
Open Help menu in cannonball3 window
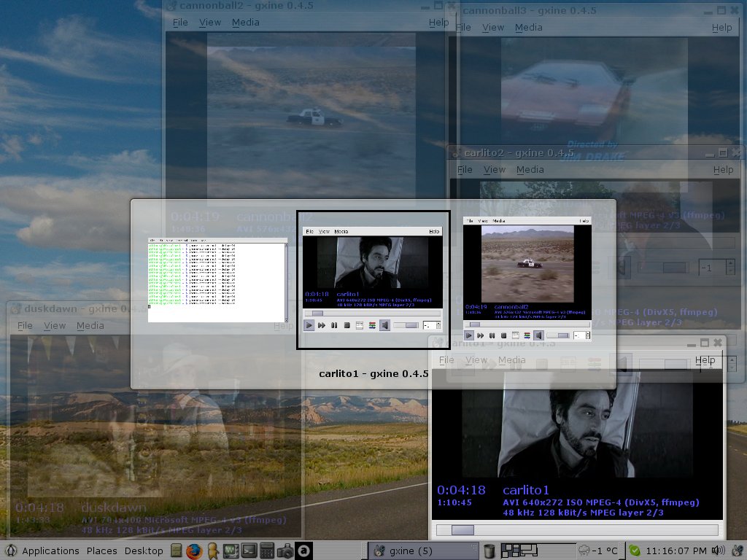coord(721,28)
